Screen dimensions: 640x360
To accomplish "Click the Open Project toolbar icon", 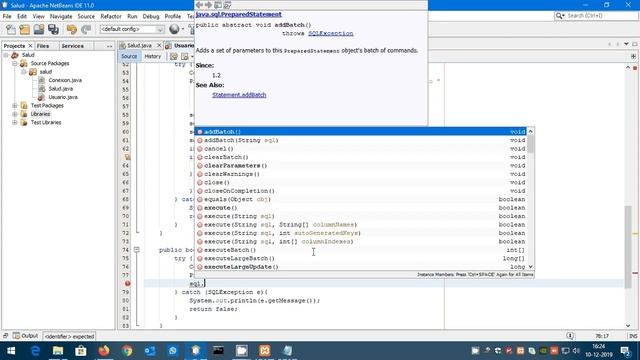I will 39,29.
